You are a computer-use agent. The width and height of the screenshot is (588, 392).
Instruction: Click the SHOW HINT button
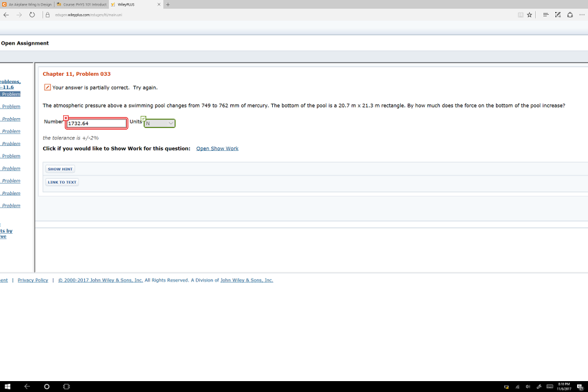[x=60, y=169]
